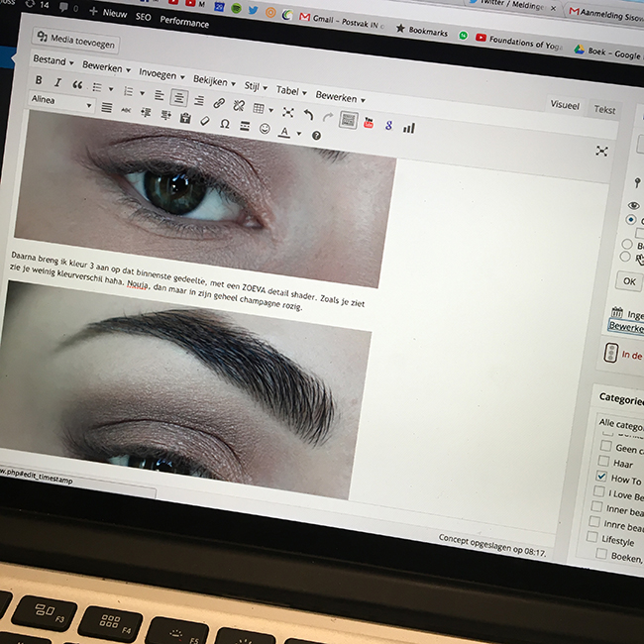Confirm visibility with the OK button
The image size is (644, 644).
point(629,281)
